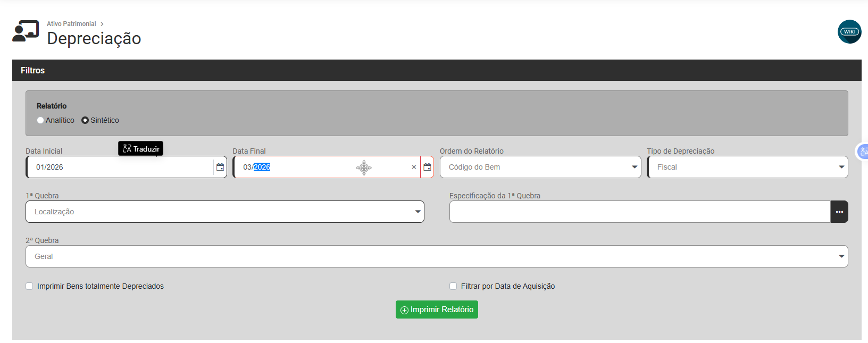Clear the Data Final field with the X
The width and height of the screenshot is (868, 343).
coord(414,167)
